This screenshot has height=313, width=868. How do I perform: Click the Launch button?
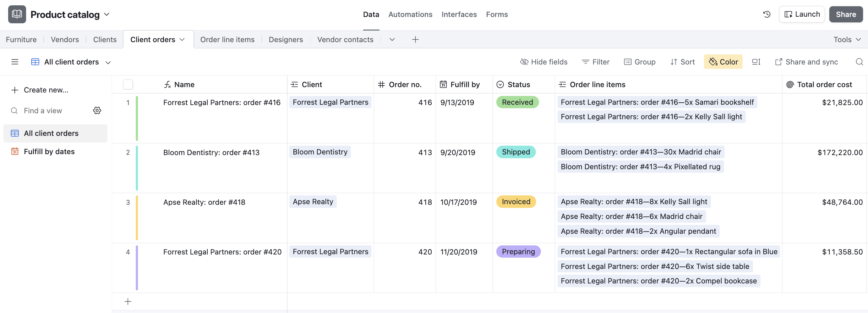(802, 14)
